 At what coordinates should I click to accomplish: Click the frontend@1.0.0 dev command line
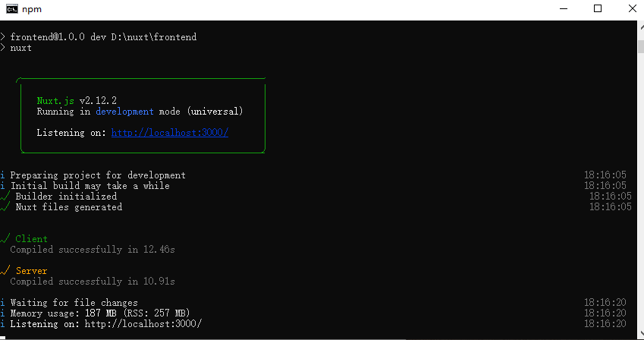point(103,37)
